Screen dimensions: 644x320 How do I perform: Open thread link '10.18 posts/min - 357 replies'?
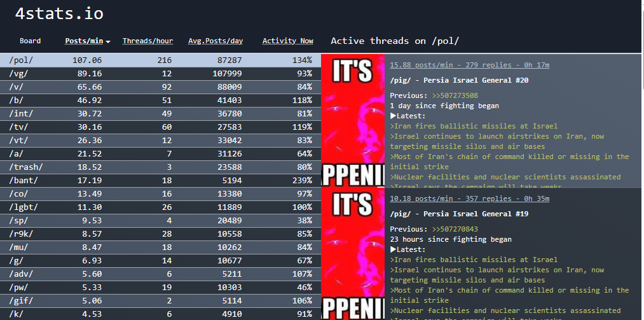pyautogui.click(x=469, y=198)
